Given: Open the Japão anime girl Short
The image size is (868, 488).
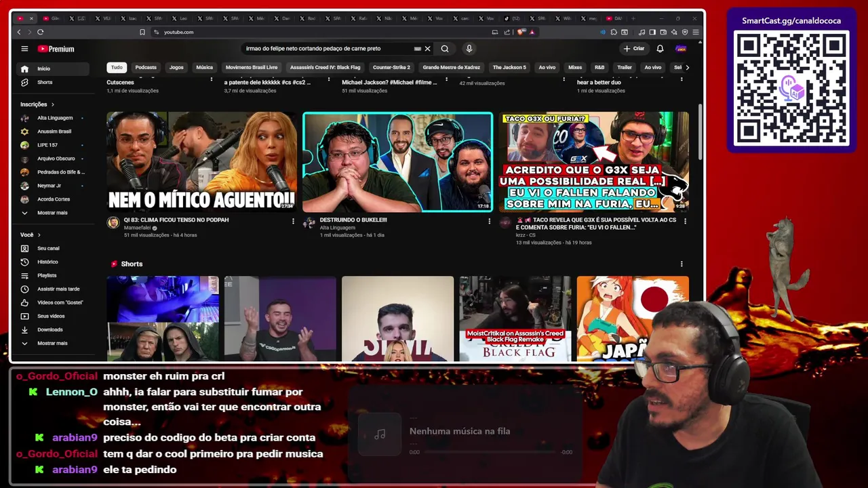Looking at the screenshot, I should point(633,319).
